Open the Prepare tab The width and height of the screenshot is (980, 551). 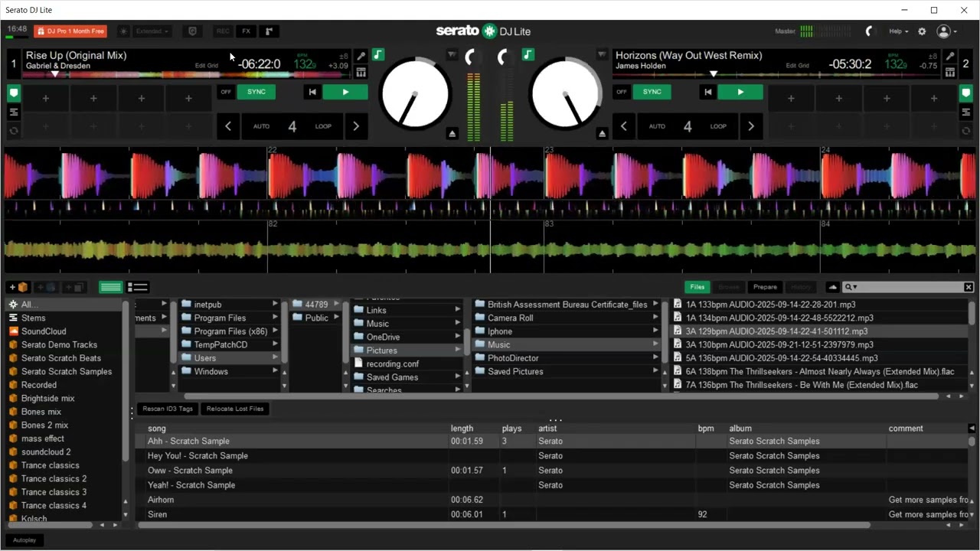(x=765, y=287)
